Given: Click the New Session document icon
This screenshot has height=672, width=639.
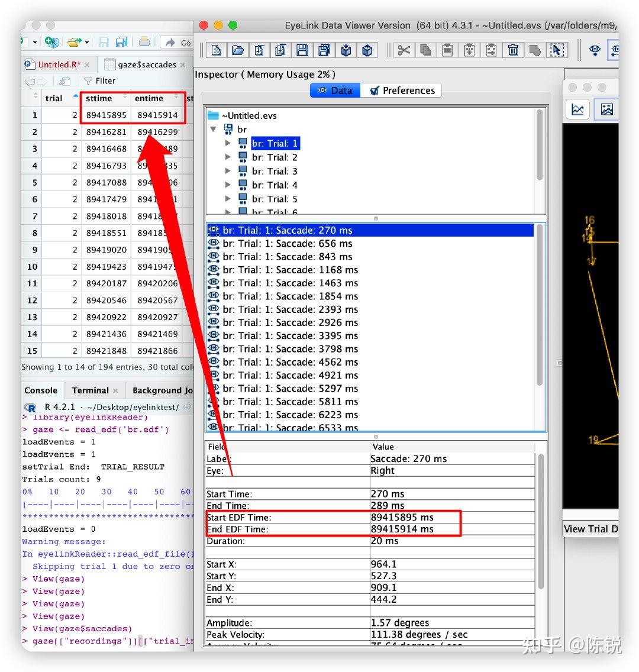Looking at the screenshot, I should [x=216, y=50].
